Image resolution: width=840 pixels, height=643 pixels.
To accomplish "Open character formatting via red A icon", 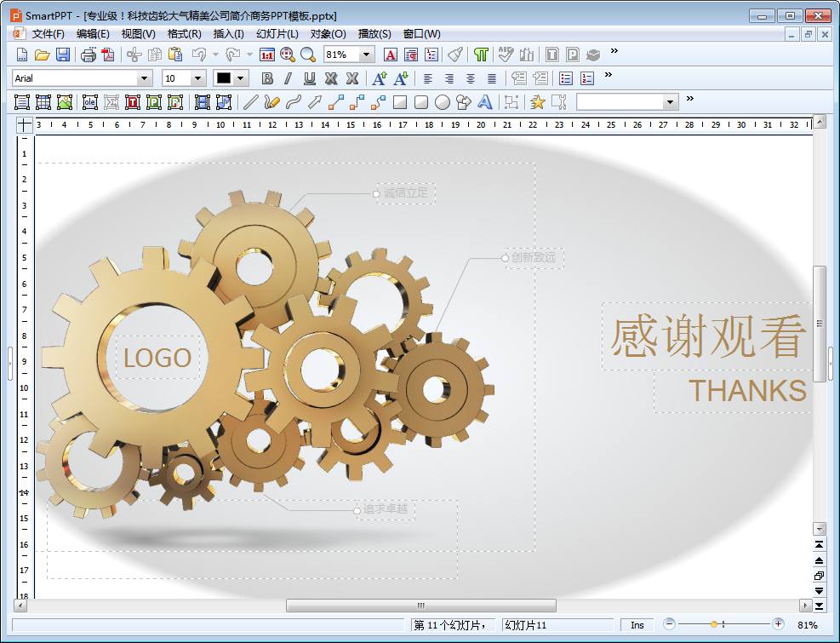I will [391, 55].
